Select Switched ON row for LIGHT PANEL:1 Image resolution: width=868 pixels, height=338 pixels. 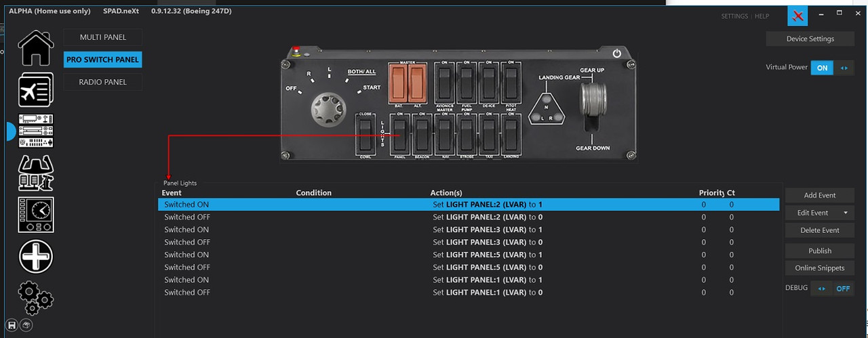tap(469, 280)
